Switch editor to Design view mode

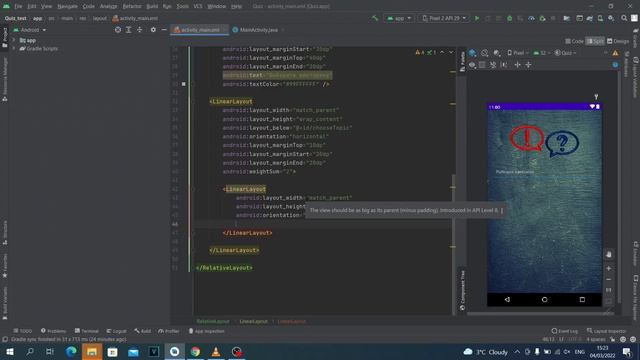[618, 41]
